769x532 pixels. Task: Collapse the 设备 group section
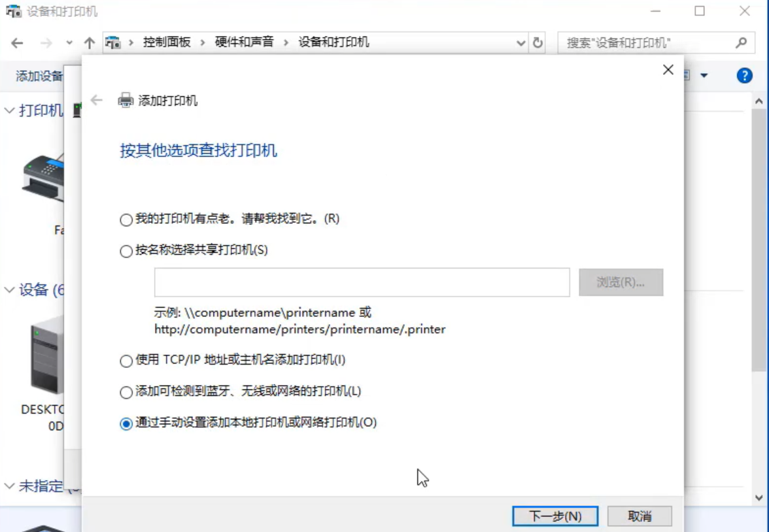pyautogui.click(x=9, y=290)
